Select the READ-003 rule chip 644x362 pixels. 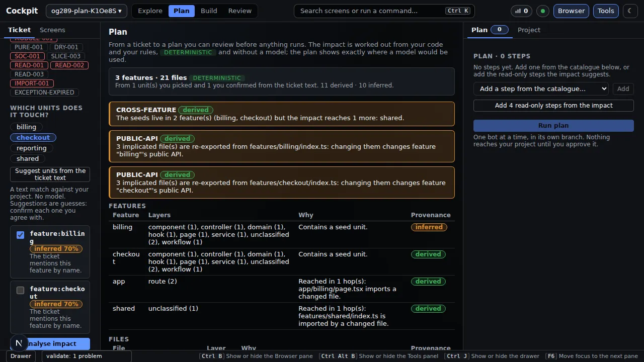point(29,74)
